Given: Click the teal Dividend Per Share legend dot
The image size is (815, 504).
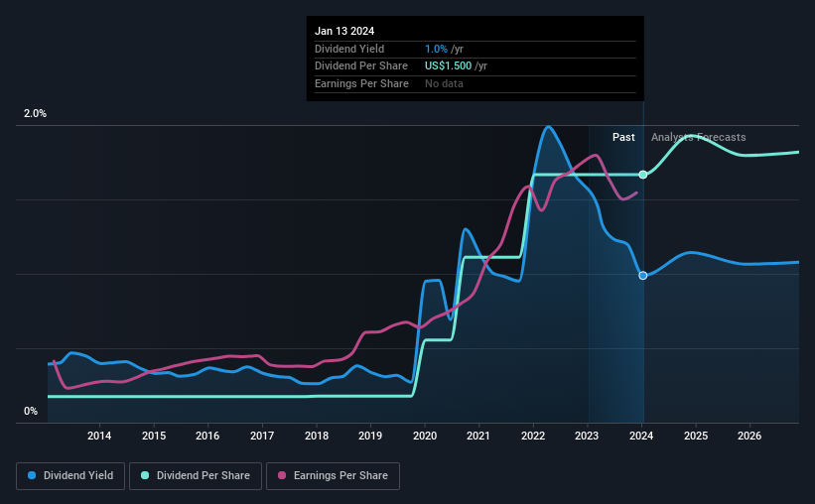Looking at the screenshot, I should tap(145, 475).
